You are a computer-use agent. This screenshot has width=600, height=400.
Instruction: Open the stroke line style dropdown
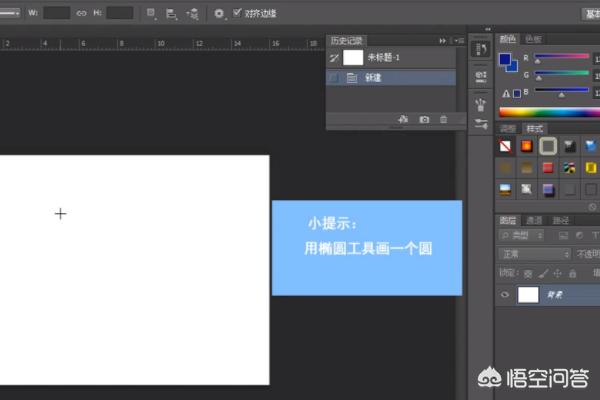click(x=10, y=13)
